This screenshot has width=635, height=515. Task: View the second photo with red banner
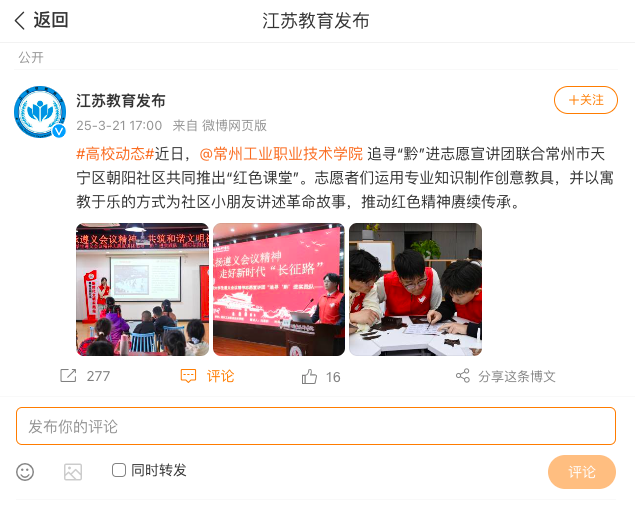click(279, 289)
